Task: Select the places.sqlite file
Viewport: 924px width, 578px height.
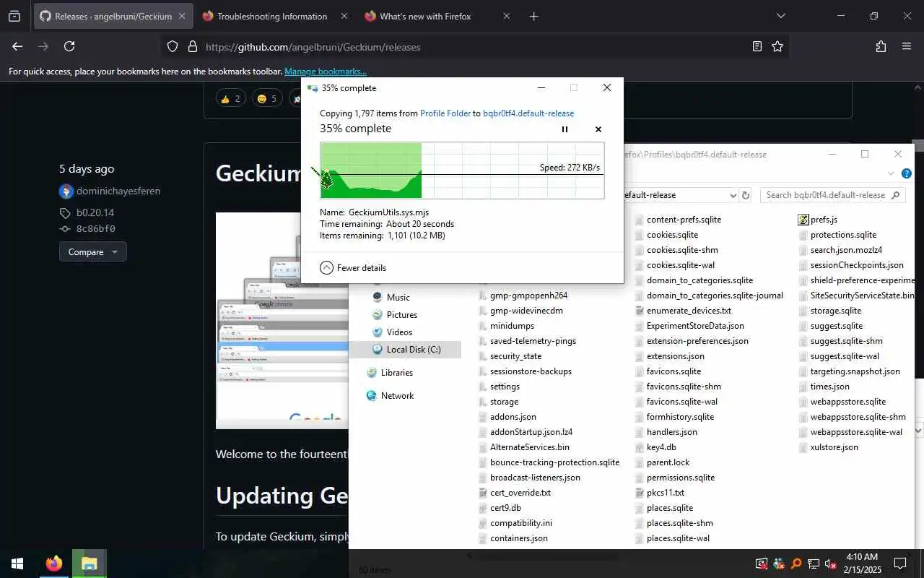Action: 664,508
